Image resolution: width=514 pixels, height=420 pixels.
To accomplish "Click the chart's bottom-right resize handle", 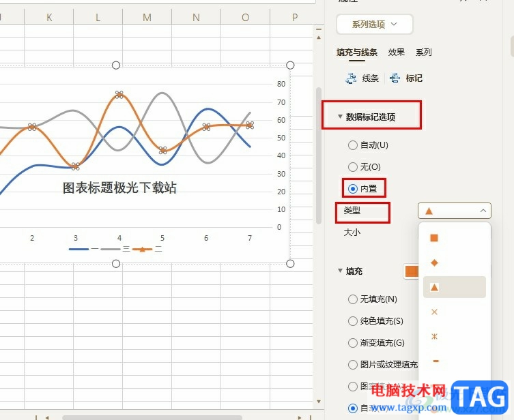I will click(290, 264).
